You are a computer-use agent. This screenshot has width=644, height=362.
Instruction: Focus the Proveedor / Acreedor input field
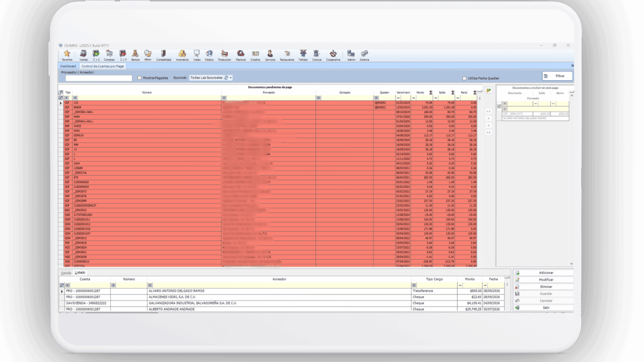coord(99,78)
